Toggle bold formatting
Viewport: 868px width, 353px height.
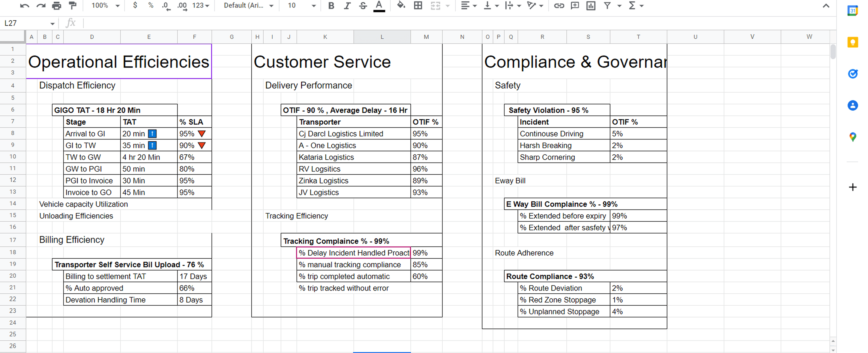pos(331,5)
